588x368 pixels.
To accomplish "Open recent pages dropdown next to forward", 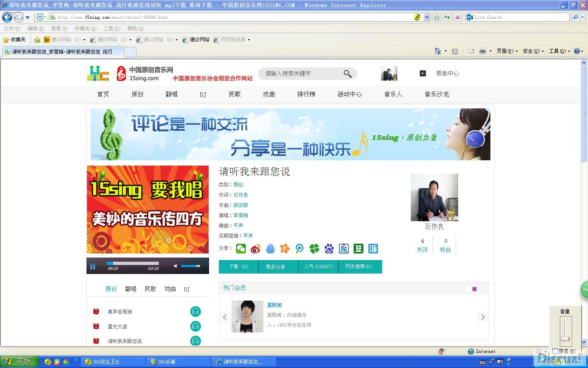I will pyautogui.click(x=27, y=17).
